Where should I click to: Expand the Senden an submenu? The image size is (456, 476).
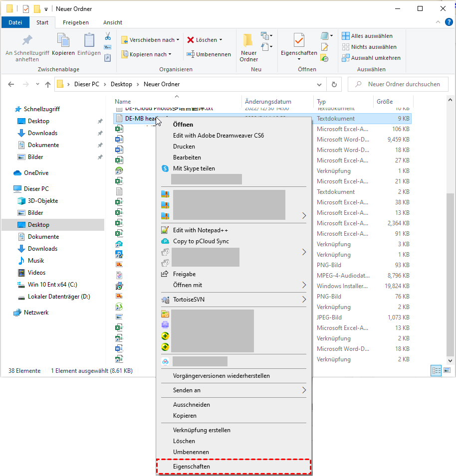coord(233,390)
